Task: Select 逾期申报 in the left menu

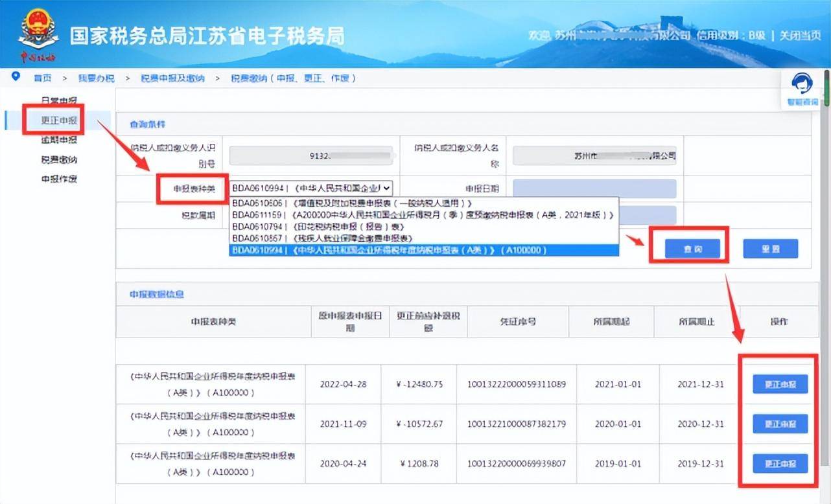Action: [x=59, y=140]
